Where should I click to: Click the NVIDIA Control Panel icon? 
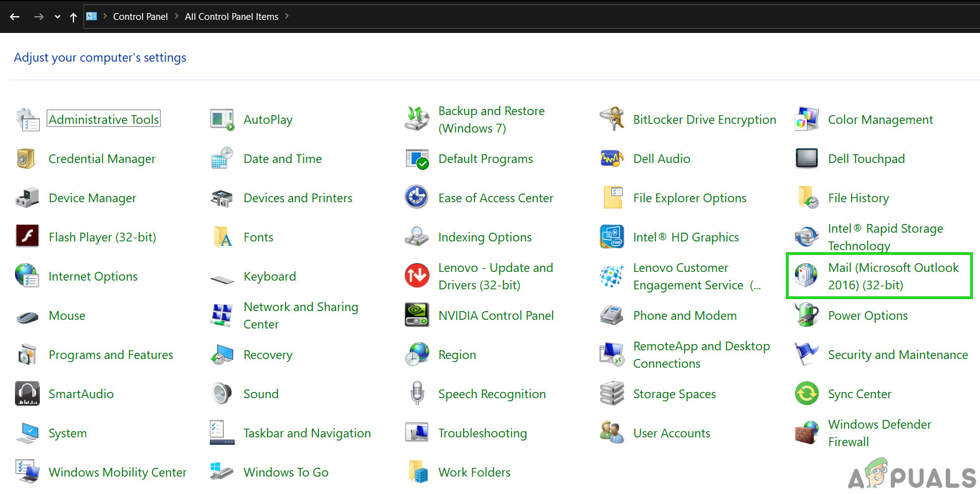pos(417,315)
